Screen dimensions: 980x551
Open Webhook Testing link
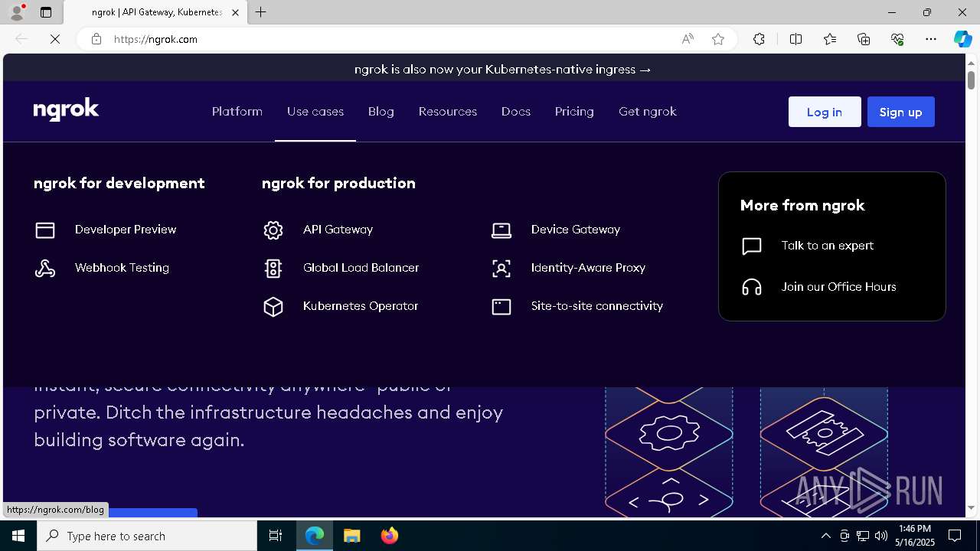pos(122,268)
